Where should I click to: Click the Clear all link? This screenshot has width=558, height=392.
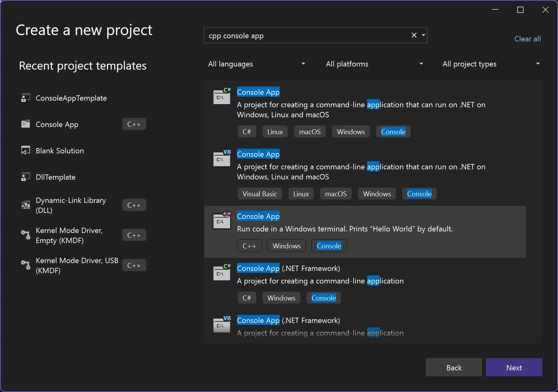coord(528,39)
